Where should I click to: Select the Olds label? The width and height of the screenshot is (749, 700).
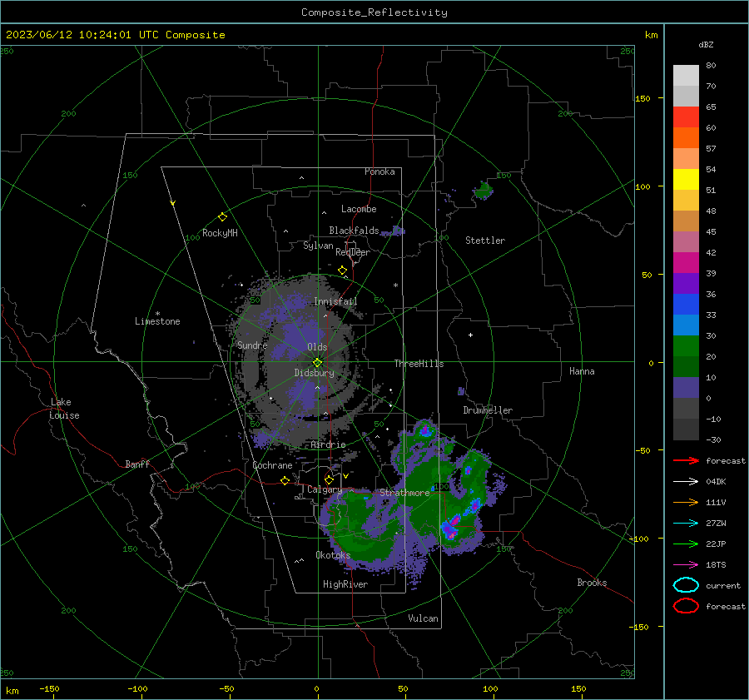(x=317, y=347)
